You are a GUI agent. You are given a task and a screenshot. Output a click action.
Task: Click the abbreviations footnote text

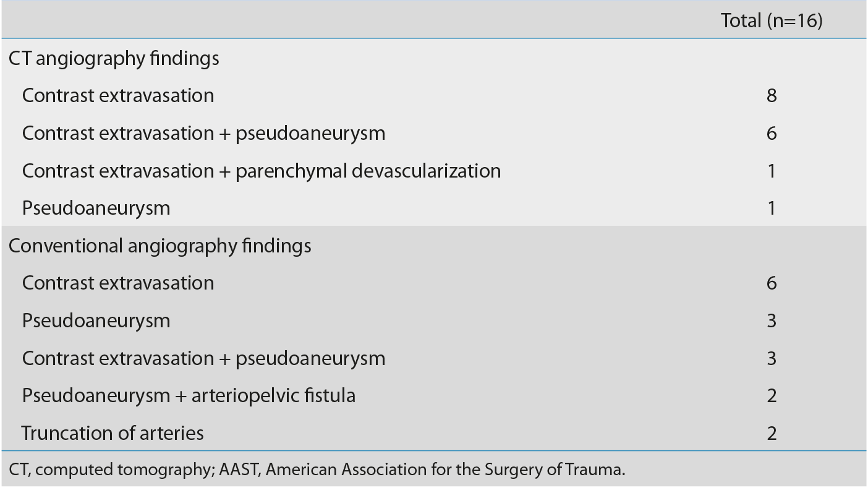point(317,470)
